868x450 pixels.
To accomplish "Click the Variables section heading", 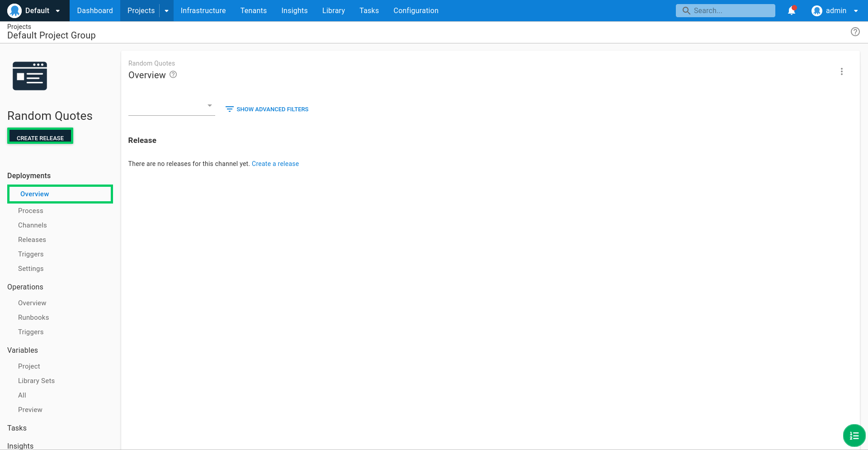I will [x=23, y=350].
